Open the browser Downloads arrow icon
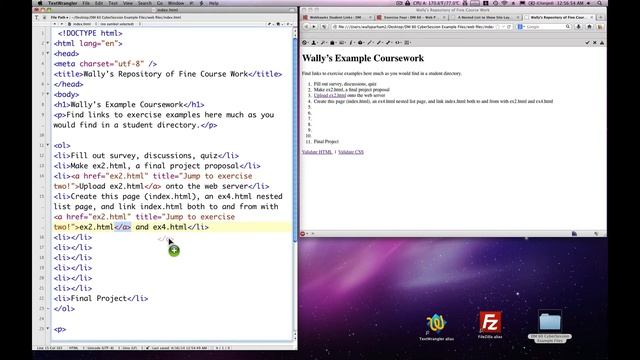 578,27
